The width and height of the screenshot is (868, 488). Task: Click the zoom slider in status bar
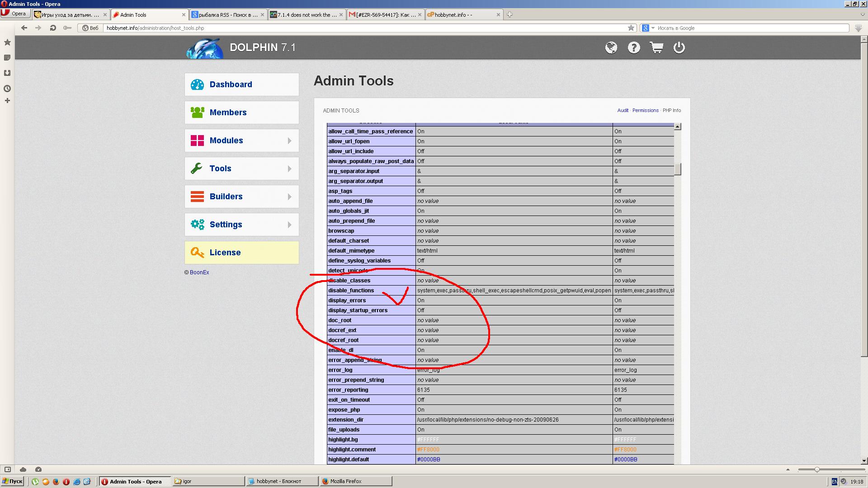click(x=817, y=470)
